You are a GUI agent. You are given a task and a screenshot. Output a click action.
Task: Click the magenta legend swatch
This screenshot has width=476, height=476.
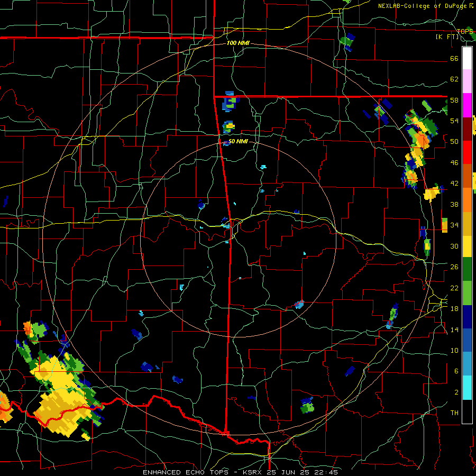[467, 105]
